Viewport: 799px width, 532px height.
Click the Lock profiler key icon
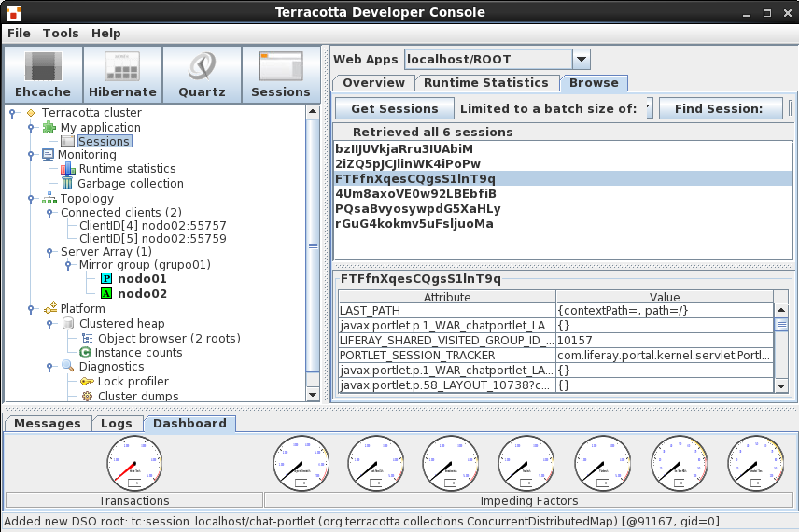tap(87, 381)
